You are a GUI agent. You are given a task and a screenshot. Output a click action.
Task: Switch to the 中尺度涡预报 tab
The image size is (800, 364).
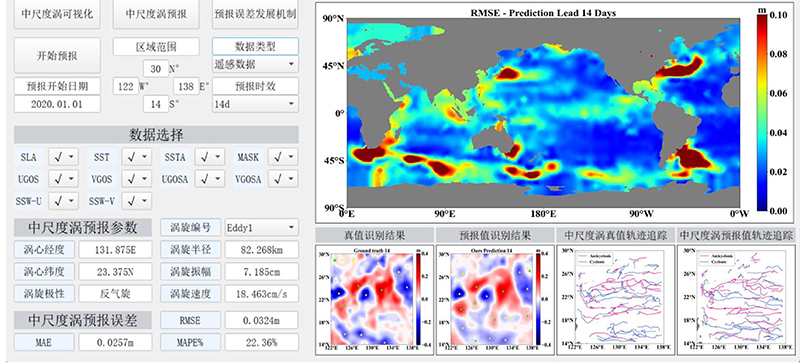click(156, 14)
